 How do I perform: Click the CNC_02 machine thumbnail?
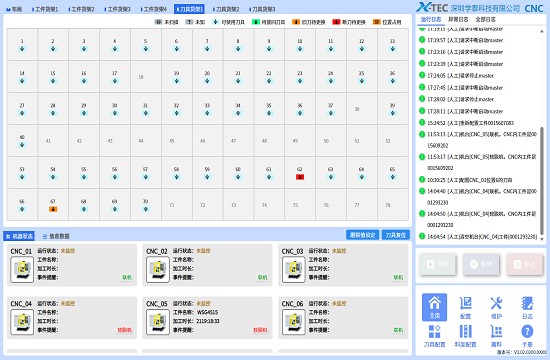tap(158, 269)
